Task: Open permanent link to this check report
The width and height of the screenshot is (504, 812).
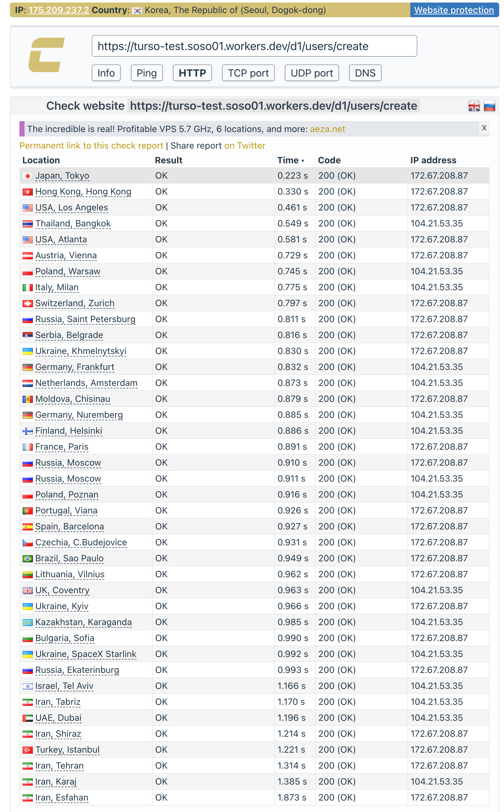Action: 91,146
